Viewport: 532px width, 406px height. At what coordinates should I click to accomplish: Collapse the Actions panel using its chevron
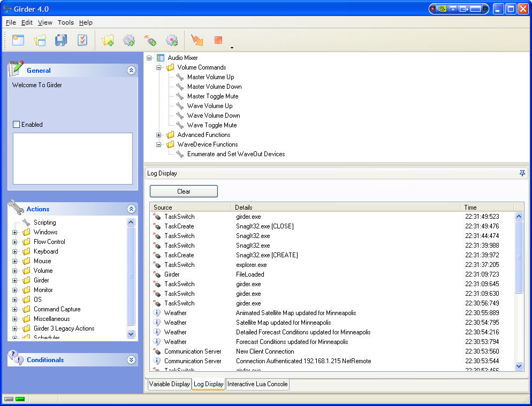click(131, 209)
